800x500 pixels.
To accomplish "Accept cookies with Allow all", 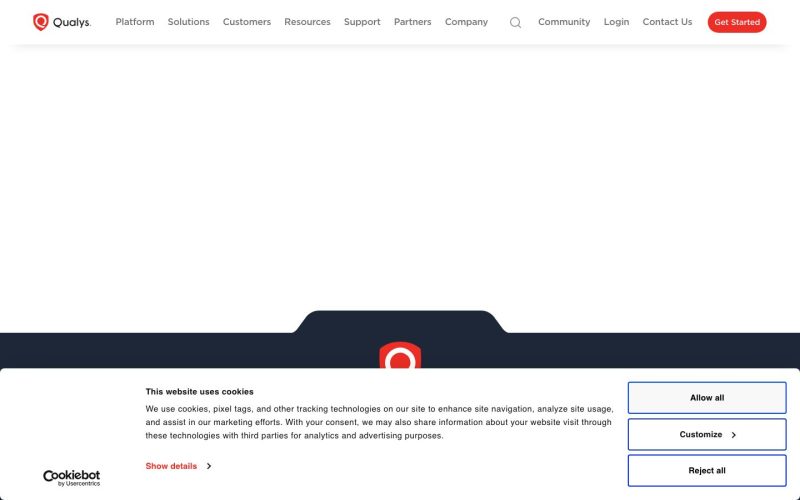I will click(x=707, y=398).
